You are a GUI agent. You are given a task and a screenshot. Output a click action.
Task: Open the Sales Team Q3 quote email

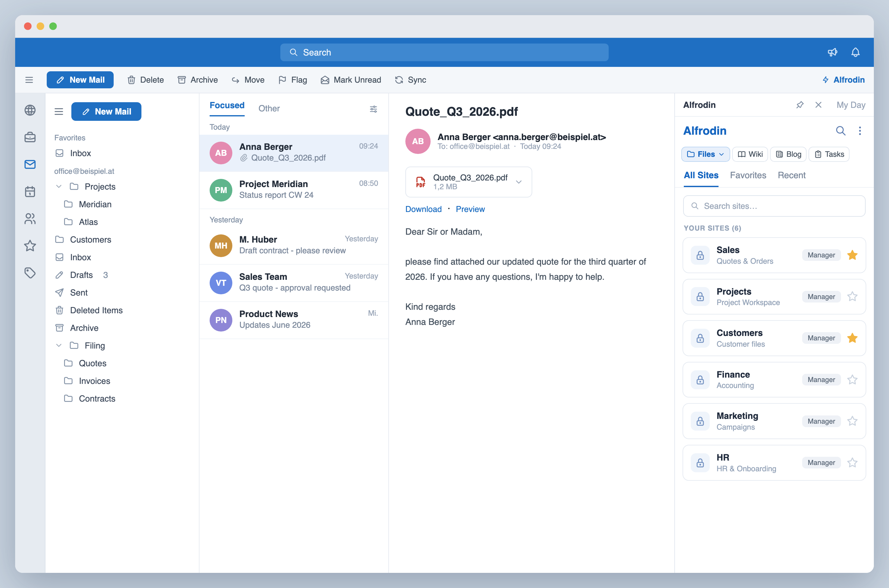(294, 283)
